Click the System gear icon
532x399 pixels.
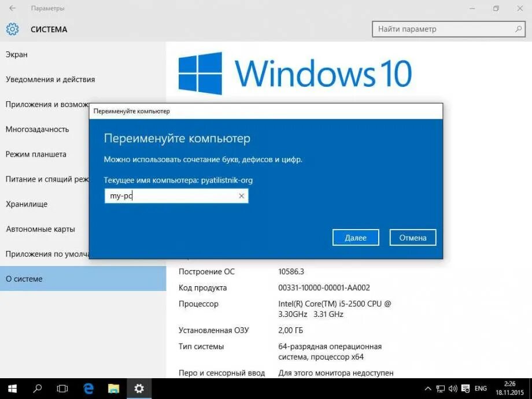pos(13,29)
